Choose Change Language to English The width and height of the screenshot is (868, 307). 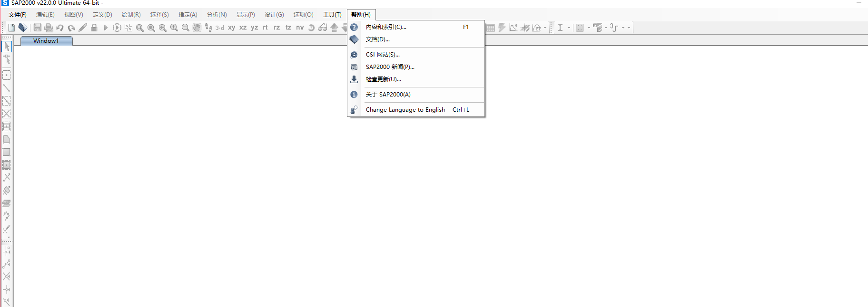(x=416, y=110)
